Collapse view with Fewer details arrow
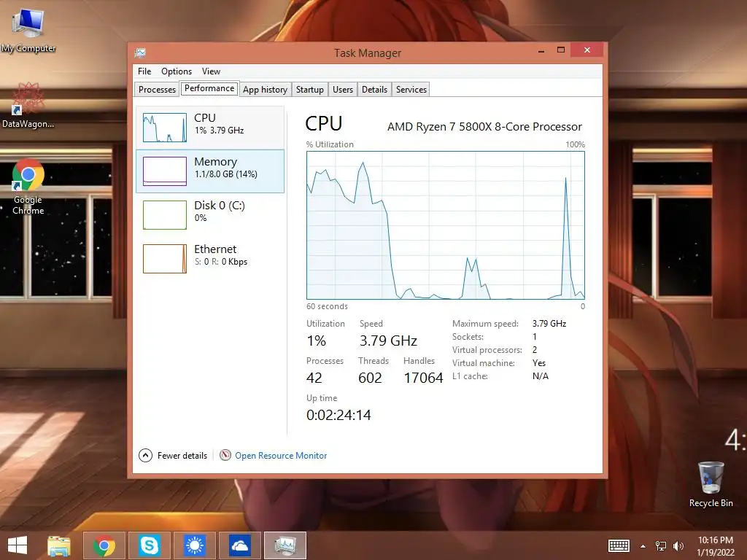Viewport: 747px width, 560px height. 145,456
